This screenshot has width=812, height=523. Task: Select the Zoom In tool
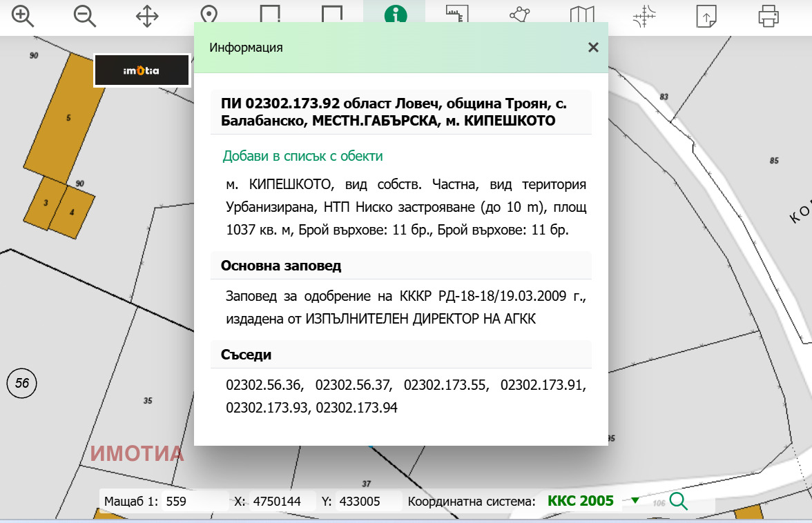click(x=23, y=15)
